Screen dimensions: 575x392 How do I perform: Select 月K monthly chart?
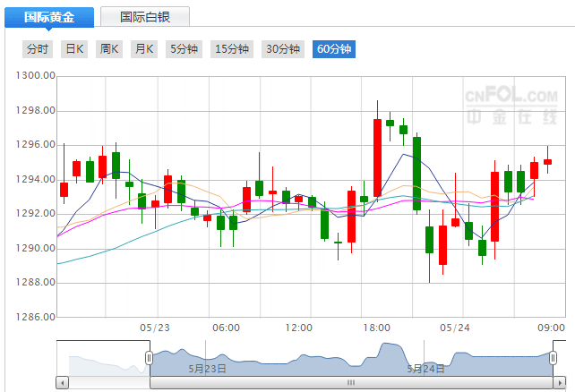[143, 49]
